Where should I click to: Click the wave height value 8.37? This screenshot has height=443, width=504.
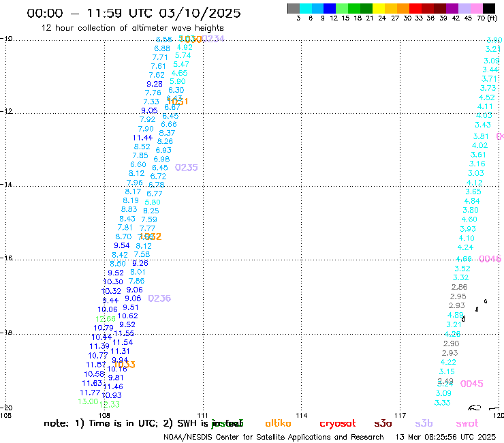coord(167,133)
